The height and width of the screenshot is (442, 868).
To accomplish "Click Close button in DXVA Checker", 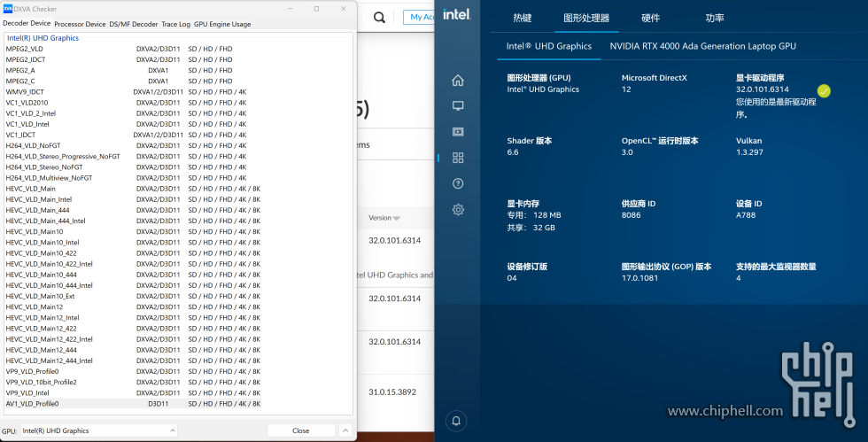I will pos(301,430).
